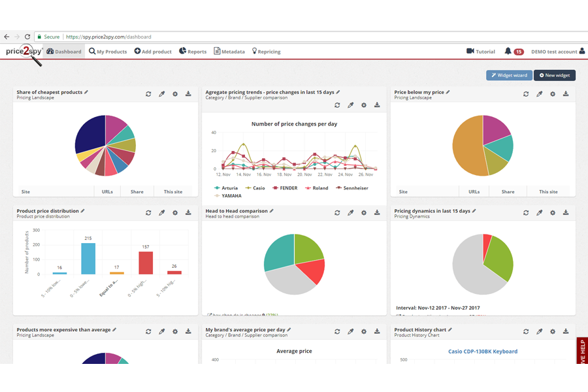Open the Reports menu
The width and height of the screenshot is (588, 392).
(193, 52)
